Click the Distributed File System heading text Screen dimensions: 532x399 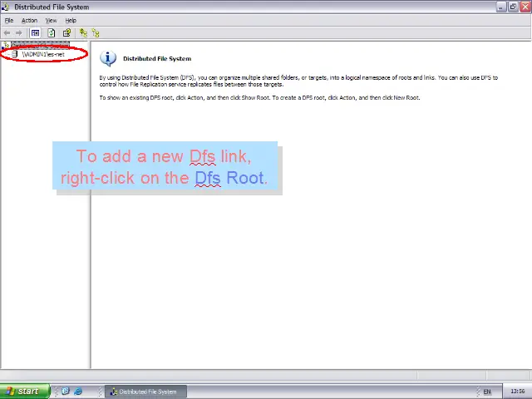(x=157, y=59)
